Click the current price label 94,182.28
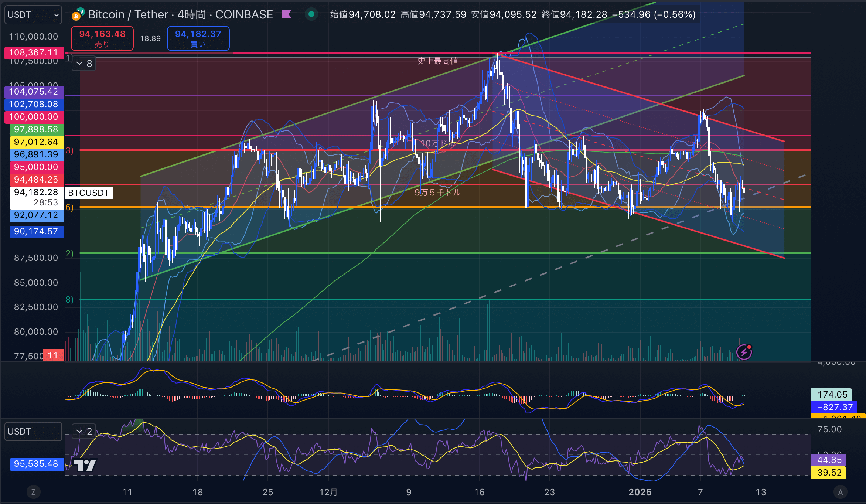Image resolution: width=866 pixels, height=504 pixels. [37, 197]
